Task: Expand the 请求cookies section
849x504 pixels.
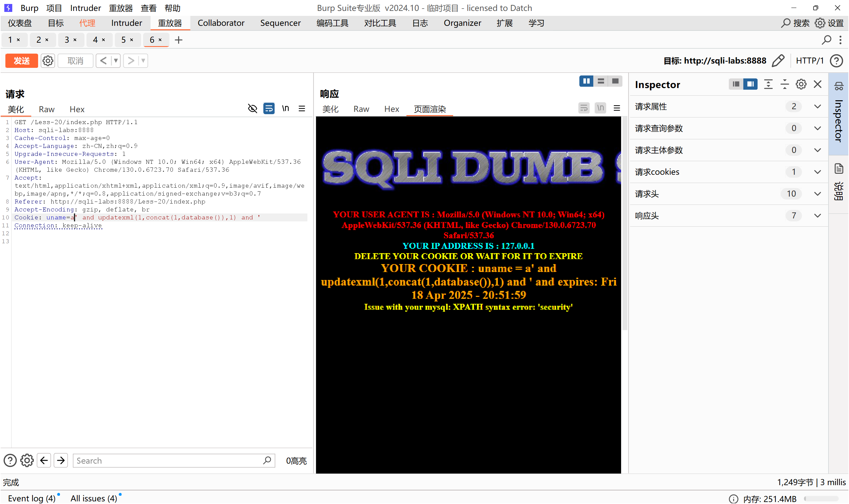Action: [818, 172]
